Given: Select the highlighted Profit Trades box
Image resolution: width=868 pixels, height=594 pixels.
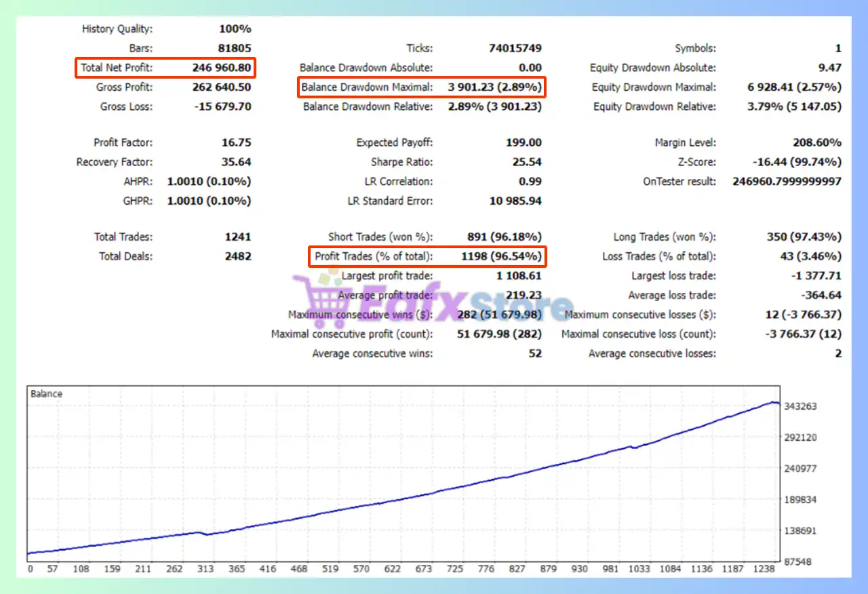Looking at the screenshot, I should coord(427,257).
